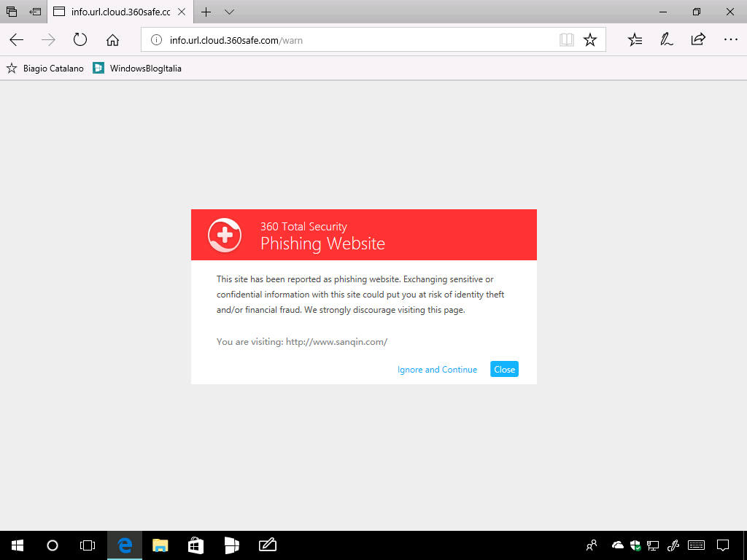Expand the tab previews chevron
This screenshot has height=560, width=747.
click(x=229, y=12)
